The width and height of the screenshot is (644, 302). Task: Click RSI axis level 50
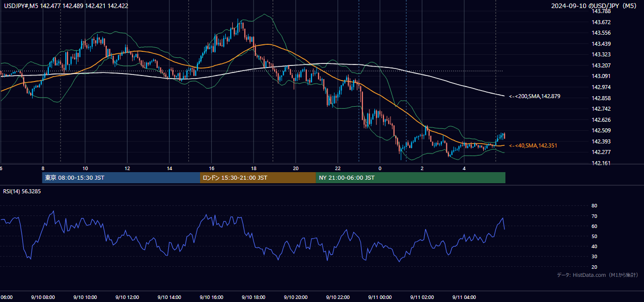pyautogui.click(x=595, y=236)
